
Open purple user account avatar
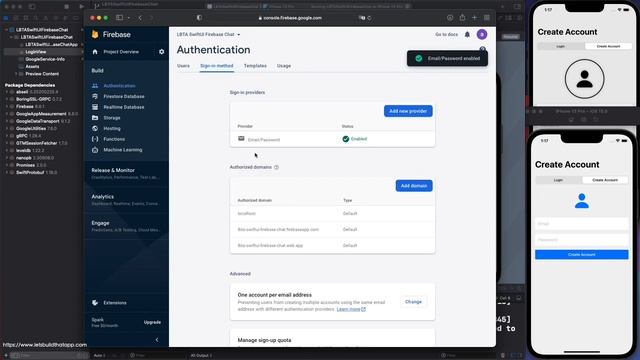tap(482, 34)
